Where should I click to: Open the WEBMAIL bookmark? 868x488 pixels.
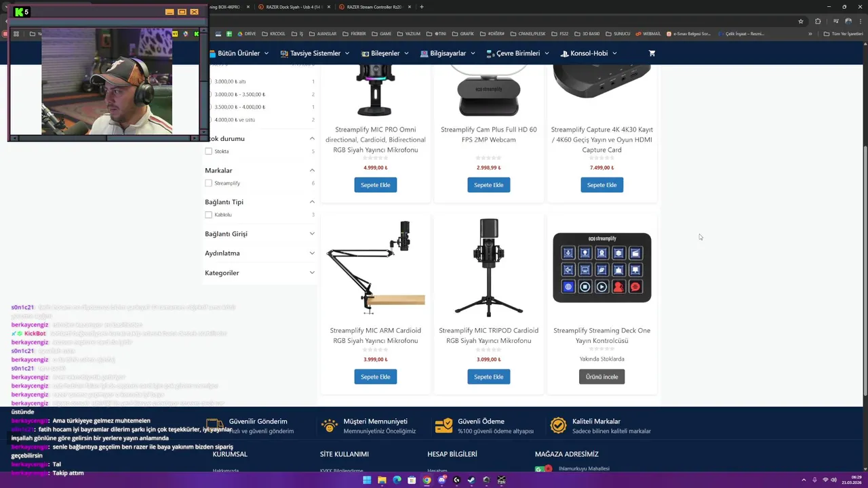coord(648,33)
